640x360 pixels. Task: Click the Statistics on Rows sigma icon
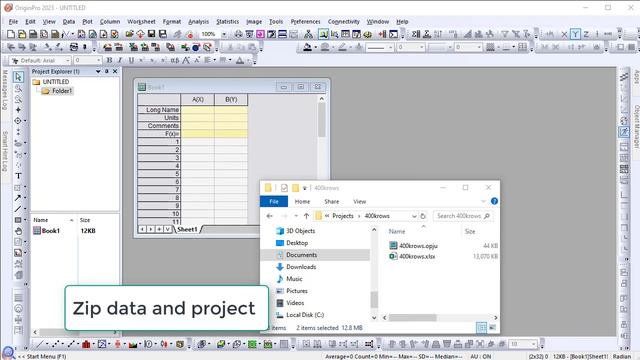(427, 34)
